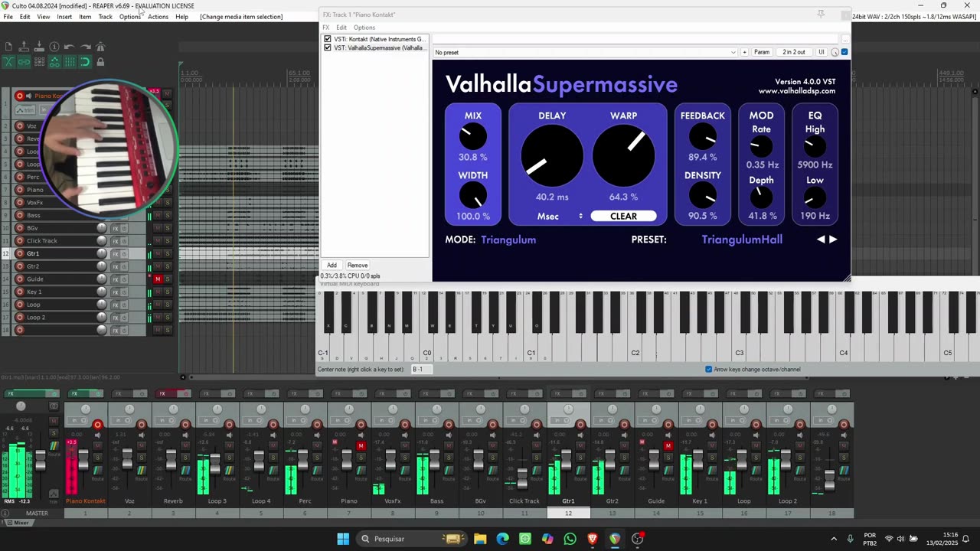
Task: Toggle auto-crossfade toolbar icon
Action: [x=8, y=61]
